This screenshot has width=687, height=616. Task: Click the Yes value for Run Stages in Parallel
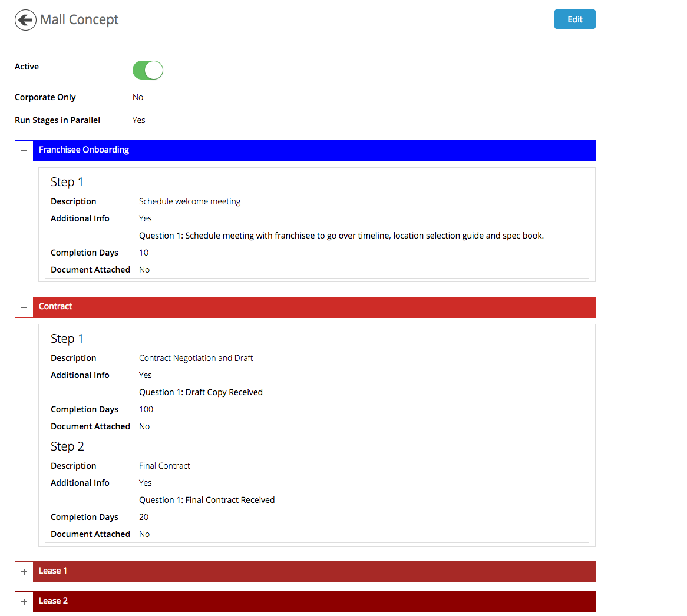139,120
